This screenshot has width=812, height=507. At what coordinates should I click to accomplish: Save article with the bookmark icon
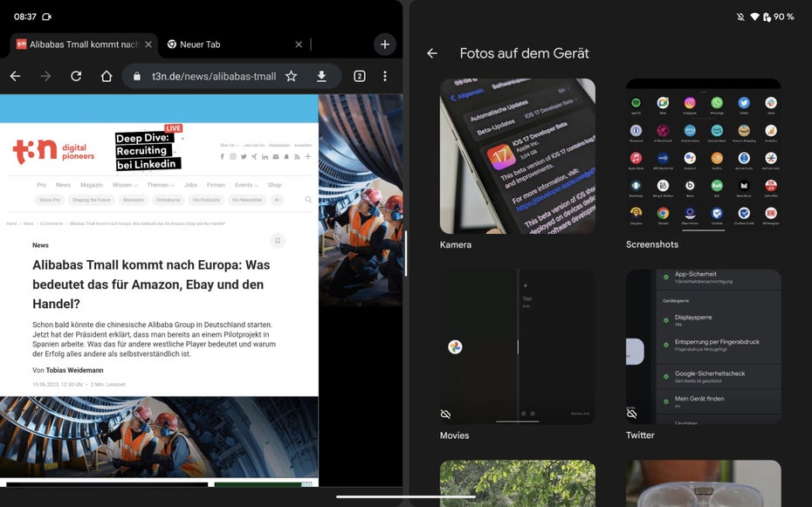tap(278, 241)
